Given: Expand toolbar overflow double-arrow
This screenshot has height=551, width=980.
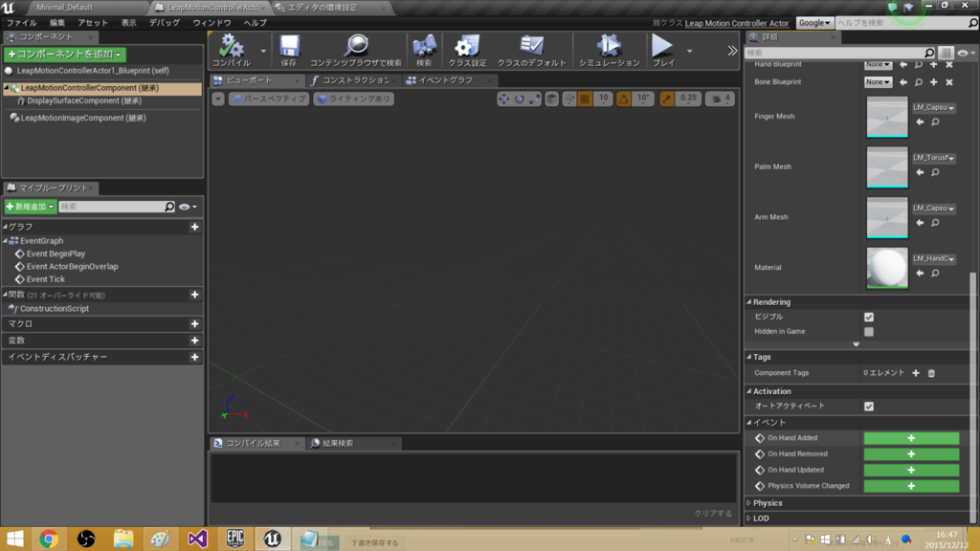Looking at the screenshot, I should coord(732,51).
